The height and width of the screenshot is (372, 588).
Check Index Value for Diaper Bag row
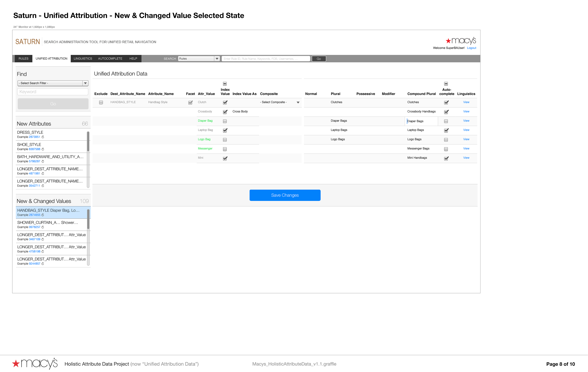pyautogui.click(x=225, y=121)
